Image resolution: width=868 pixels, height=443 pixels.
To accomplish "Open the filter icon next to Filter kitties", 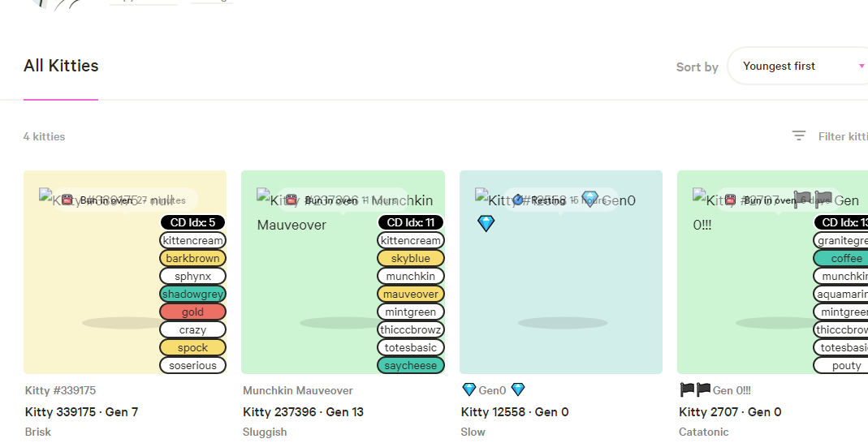I will pos(799,136).
